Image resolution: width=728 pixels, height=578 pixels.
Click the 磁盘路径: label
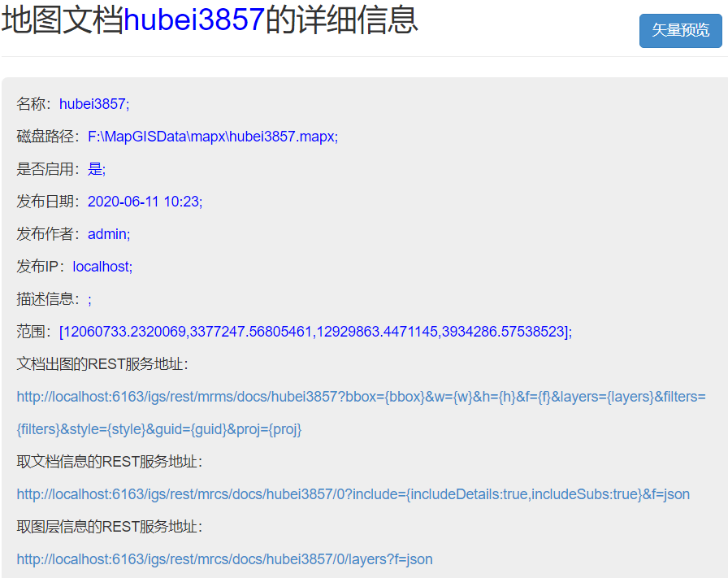point(49,136)
